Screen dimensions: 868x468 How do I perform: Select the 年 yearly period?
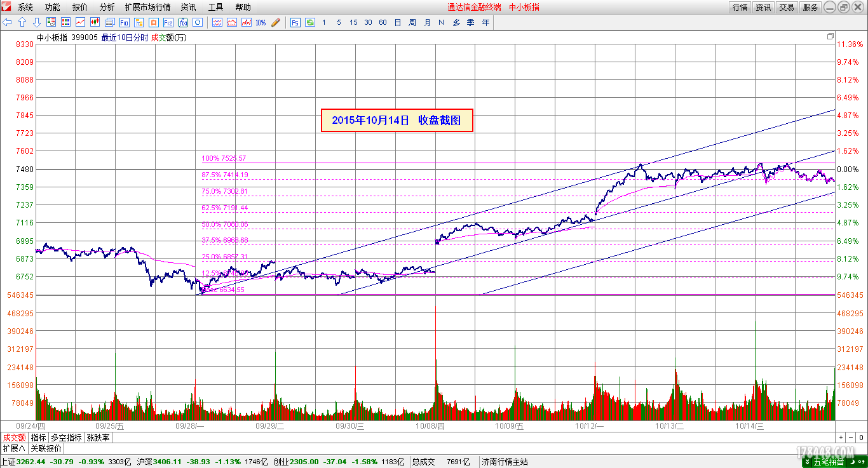click(485, 22)
